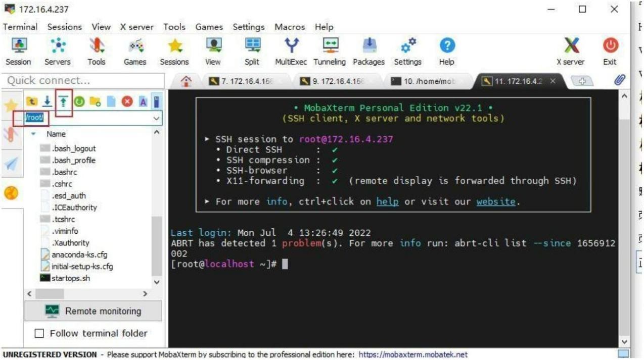
Task: Click the red Exit power icon
Action: point(610,52)
